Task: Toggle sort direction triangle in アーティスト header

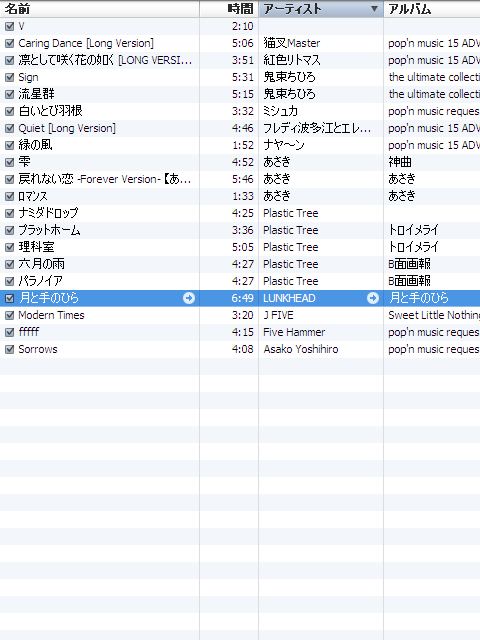Action: coord(374,9)
